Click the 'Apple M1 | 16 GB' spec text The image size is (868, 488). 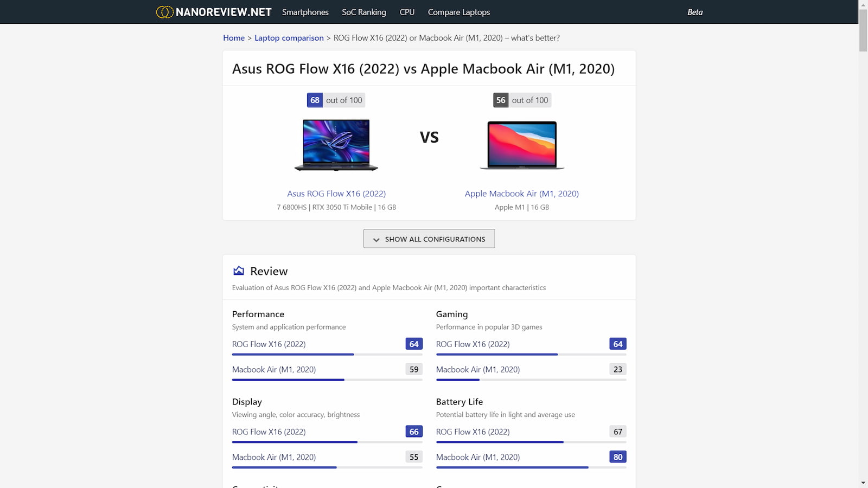click(x=522, y=207)
